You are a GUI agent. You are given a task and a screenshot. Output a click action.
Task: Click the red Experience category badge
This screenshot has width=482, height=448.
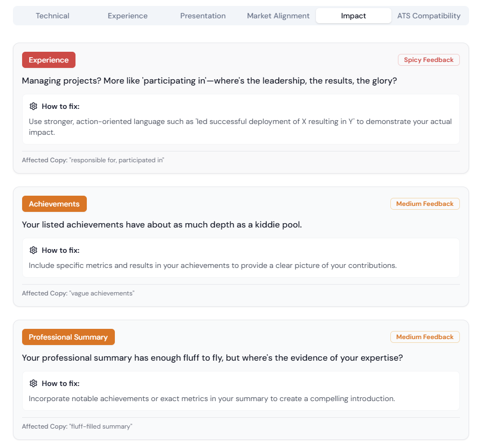point(49,60)
